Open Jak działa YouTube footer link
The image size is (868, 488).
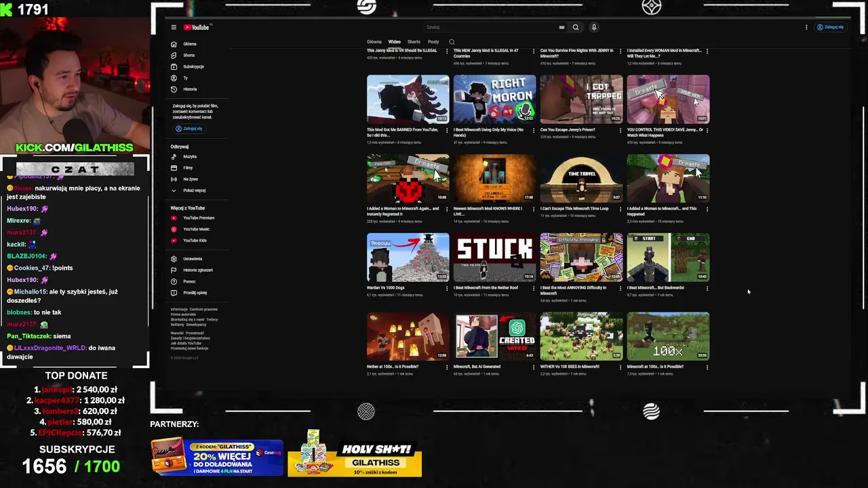[x=184, y=344]
